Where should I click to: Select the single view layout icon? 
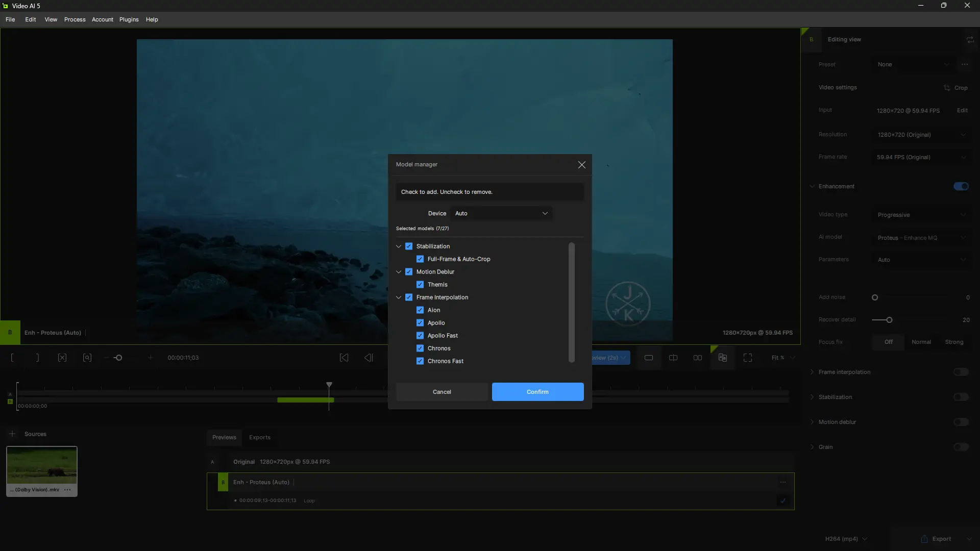649,358
